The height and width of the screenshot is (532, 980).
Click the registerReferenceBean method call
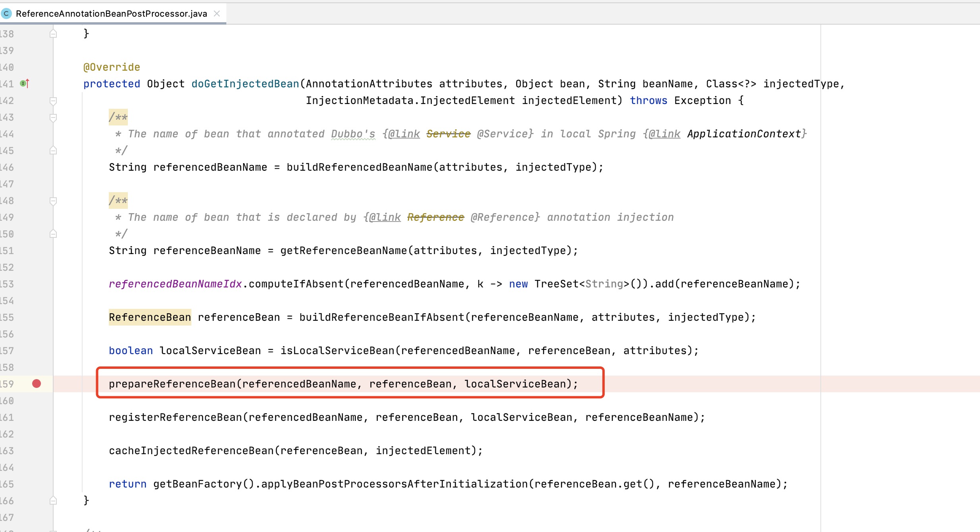click(175, 418)
